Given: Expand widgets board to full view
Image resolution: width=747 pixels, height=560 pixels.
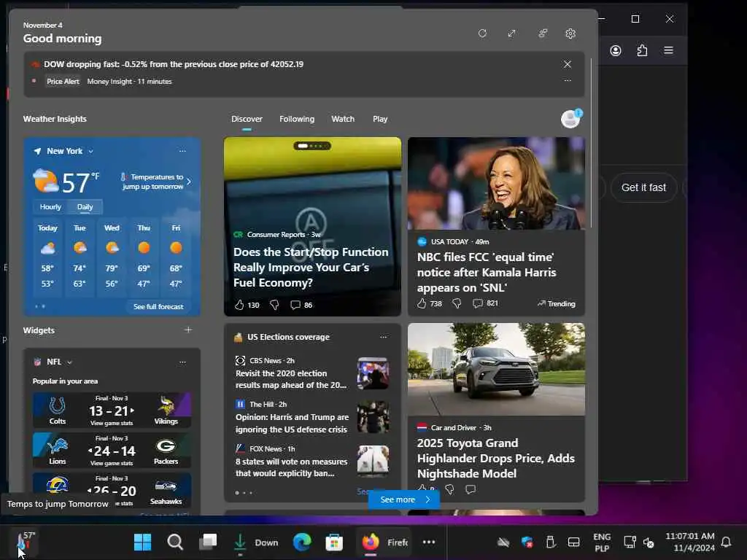Looking at the screenshot, I should pyautogui.click(x=511, y=34).
